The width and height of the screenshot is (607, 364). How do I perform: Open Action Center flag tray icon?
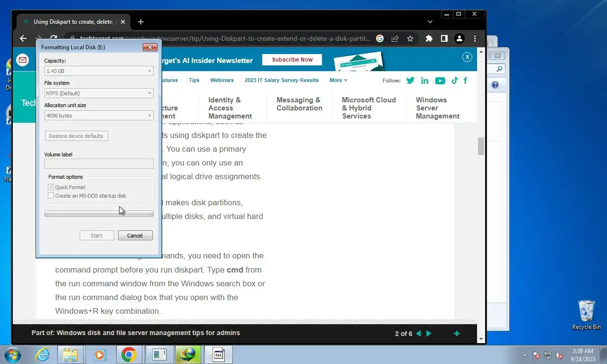pyautogui.click(x=536, y=355)
